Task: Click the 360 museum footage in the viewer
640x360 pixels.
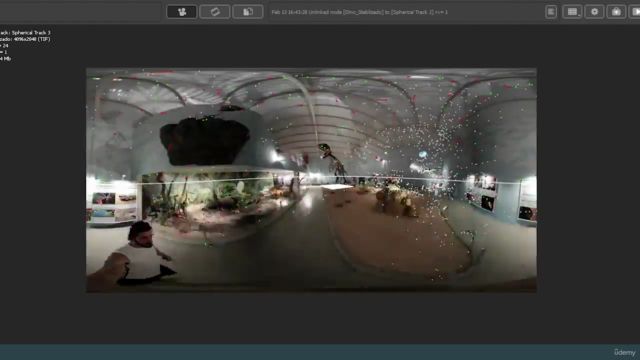Action: point(311,180)
